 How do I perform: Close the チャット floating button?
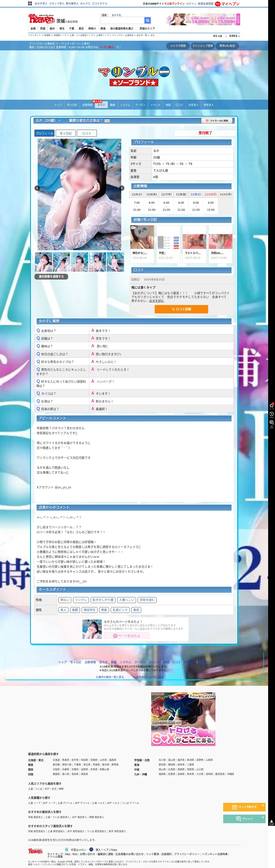263,817
